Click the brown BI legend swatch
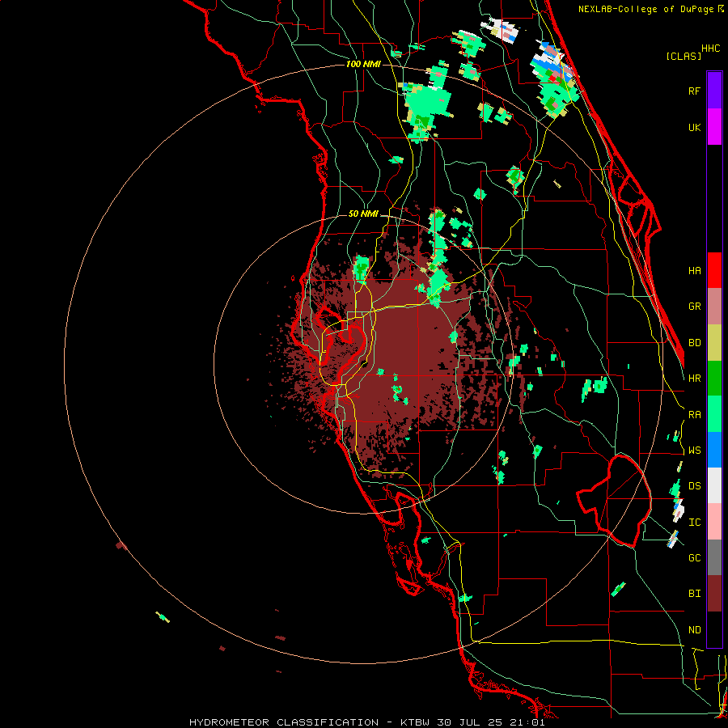The image size is (728, 728). click(714, 594)
